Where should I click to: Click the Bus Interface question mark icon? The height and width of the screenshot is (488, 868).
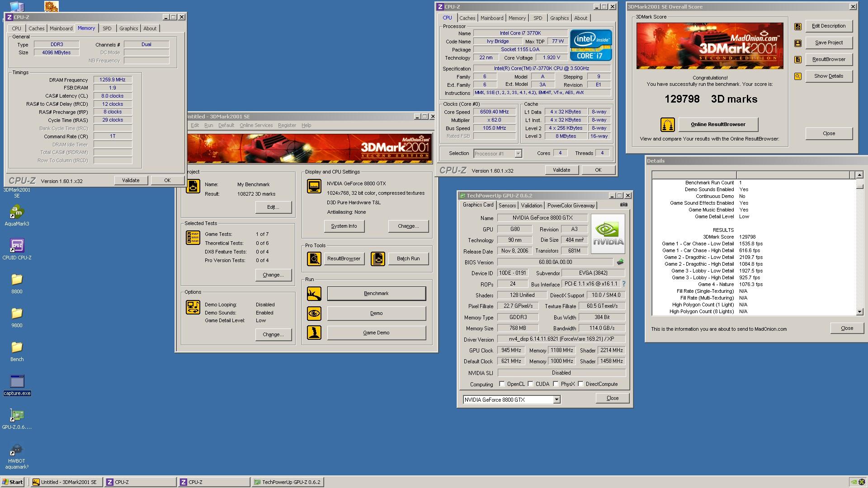[x=624, y=284]
